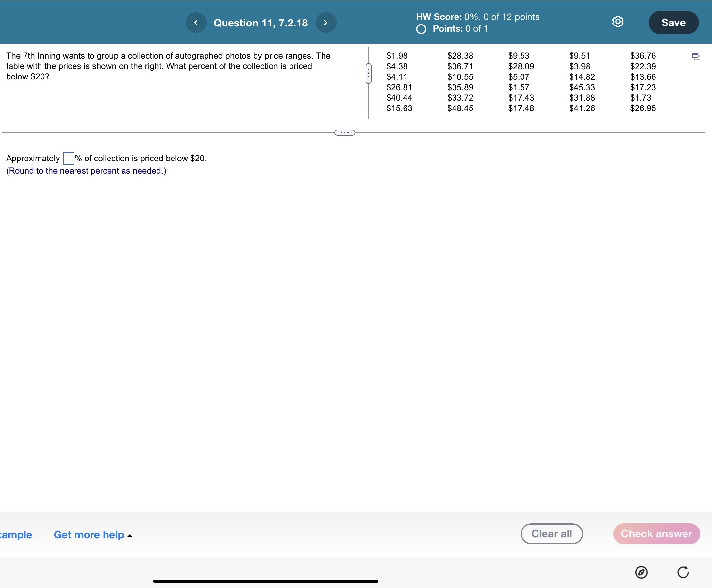Click the reload icon at bottom right
This screenshot has width=712, height=588.
[683, 572]
